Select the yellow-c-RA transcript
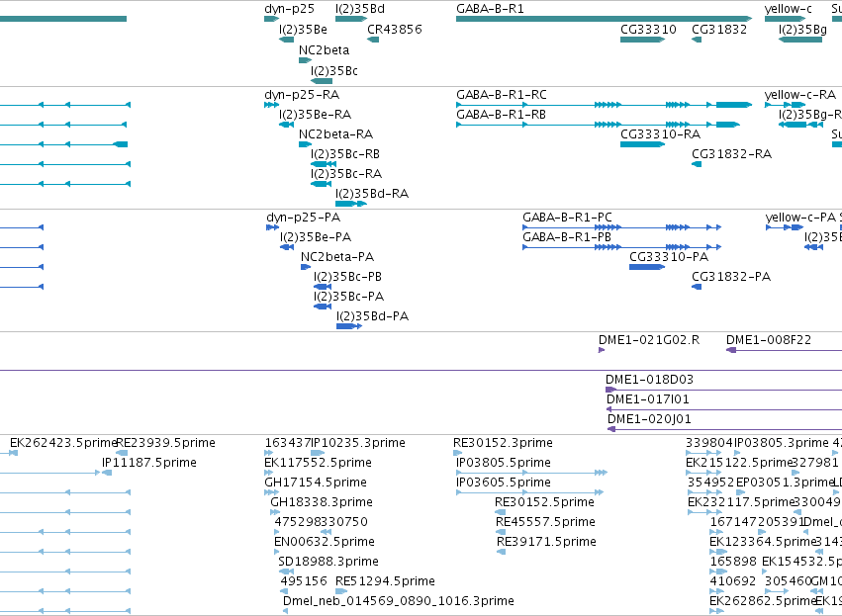842x616 pixels. click(x=785, y=105)
